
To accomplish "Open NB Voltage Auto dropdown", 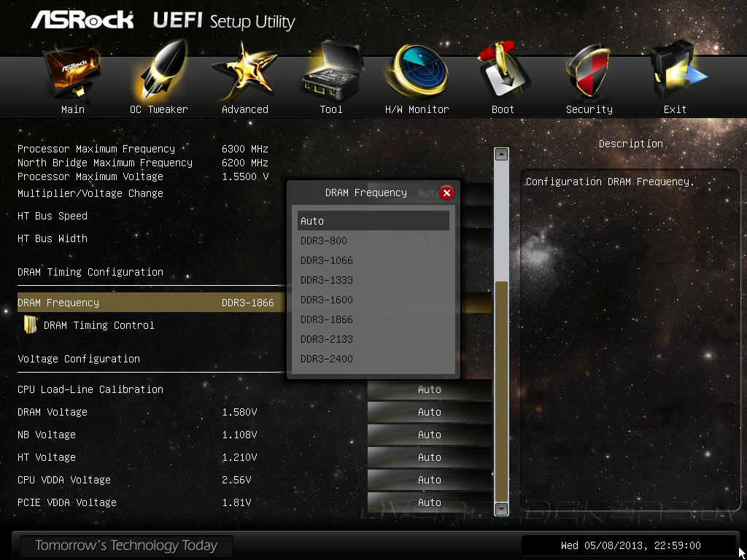I will (430, 435).
